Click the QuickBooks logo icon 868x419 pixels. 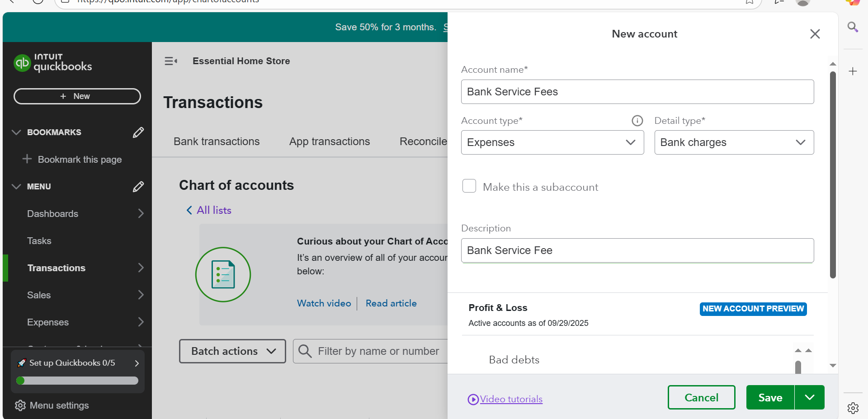22,63
